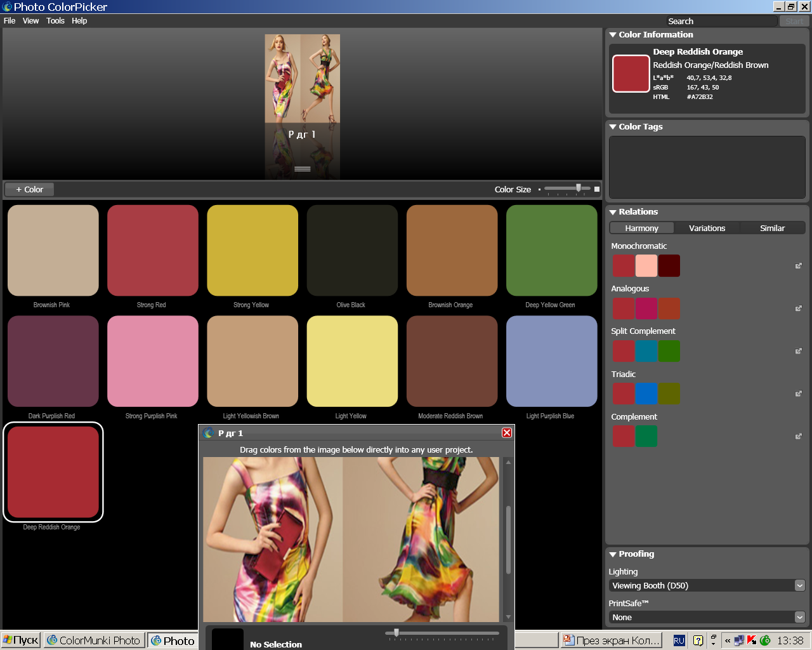This screenshot has height=650, width=812.
Task: Click inside the Search input field
Action: (722, 21)
